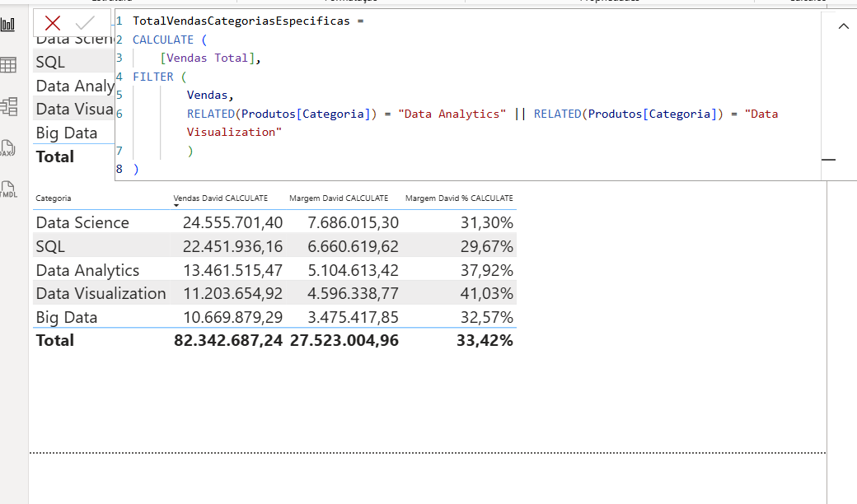Click the margin value 3.475.417,85
The width and height of the screenshot is (857, 504).
(353, 318)
